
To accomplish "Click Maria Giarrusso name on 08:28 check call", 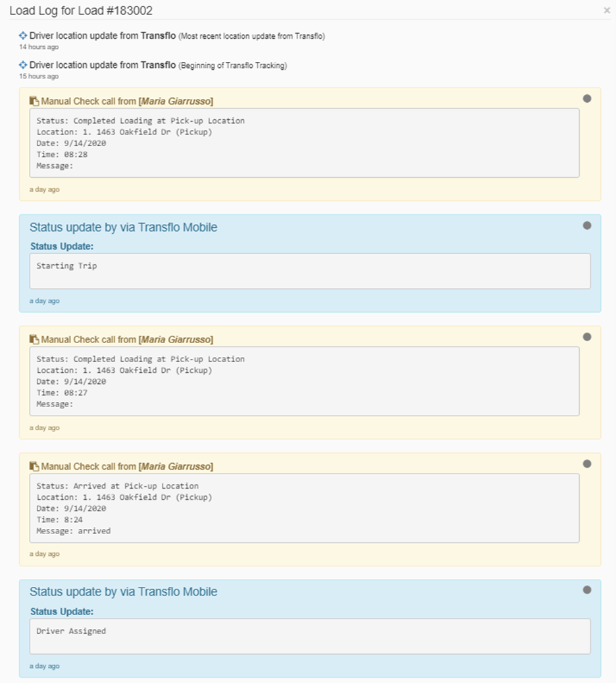I will 176,101.
